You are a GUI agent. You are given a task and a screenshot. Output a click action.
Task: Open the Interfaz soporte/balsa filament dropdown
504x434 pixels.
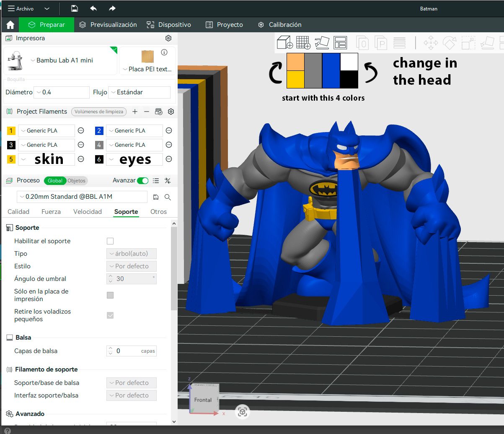[x=132, y=395]
